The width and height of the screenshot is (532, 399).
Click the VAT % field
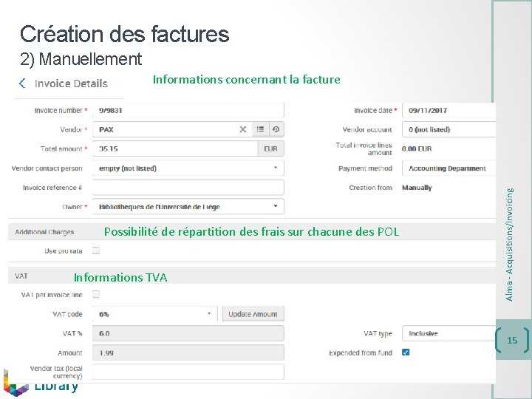pos(188,333)
